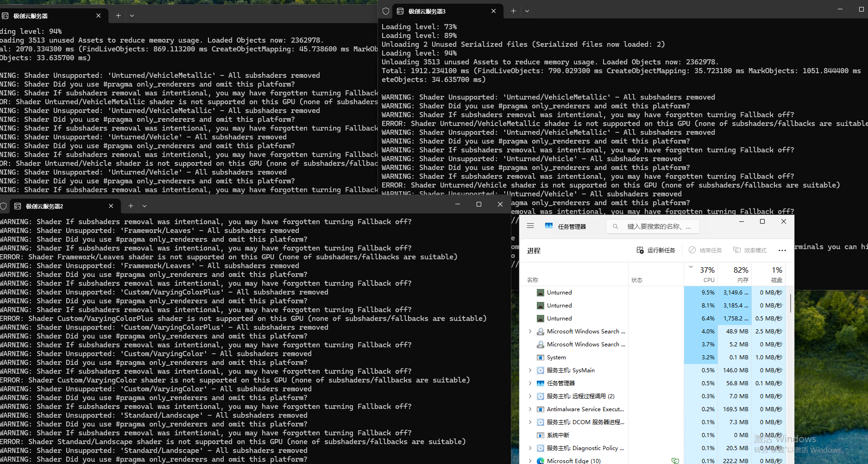This screenshot has width=868, height=464.
Task: Expand the 服务主机: 远程过程调用 (2) group
Action: [x=530, y=396]
